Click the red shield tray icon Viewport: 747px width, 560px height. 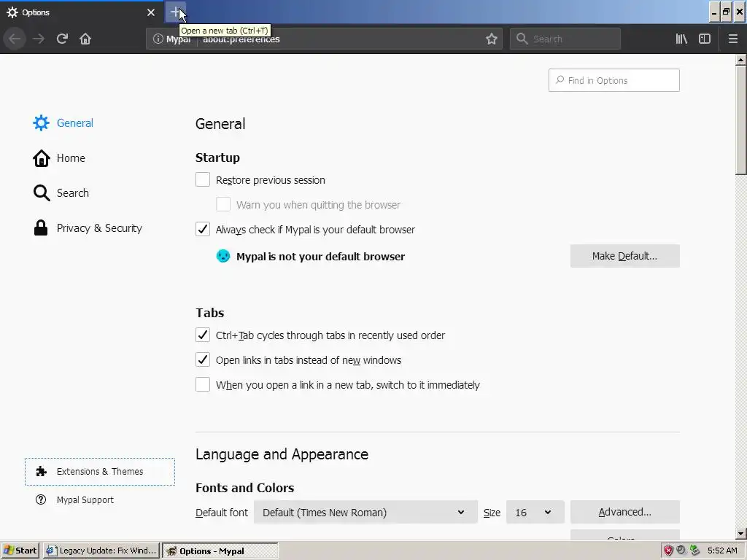(668, 551)
